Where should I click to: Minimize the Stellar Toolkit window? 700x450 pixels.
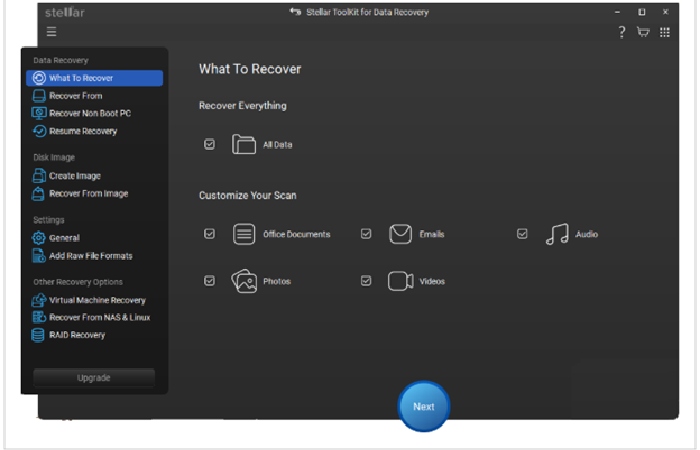[617, 12]
